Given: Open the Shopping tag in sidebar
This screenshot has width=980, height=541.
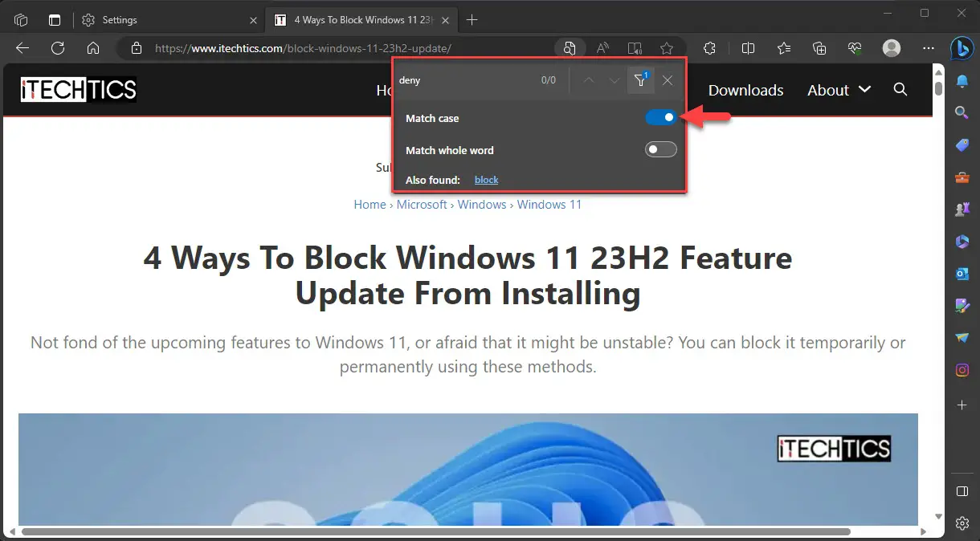Looking at the screenshot, I should tap(962, 145).
